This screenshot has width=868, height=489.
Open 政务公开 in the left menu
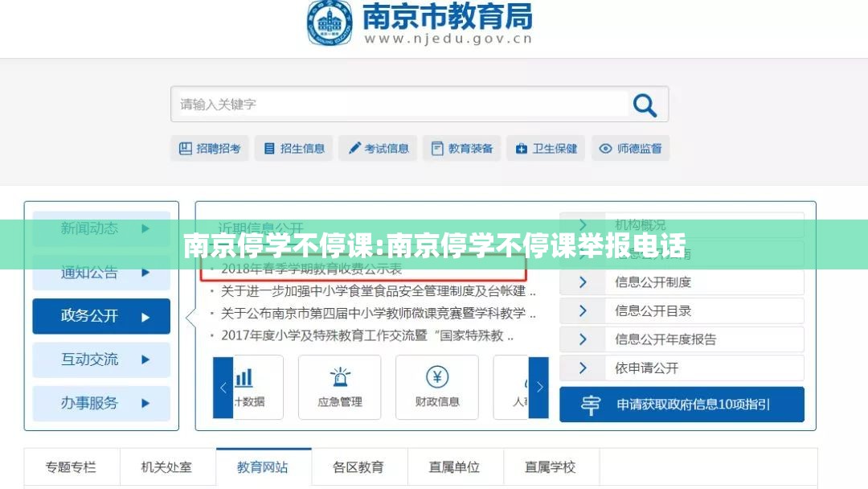coord(101,316)
